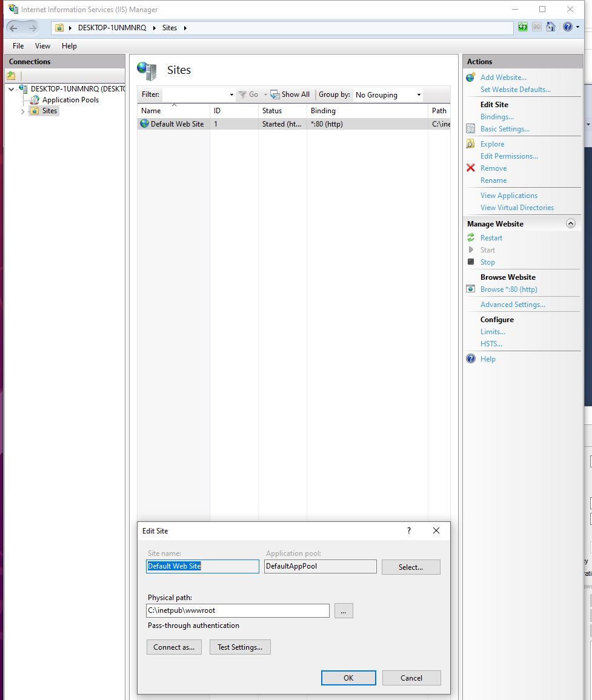Click the physical path browse (...) button
The width and height of the screenshot is (592, 700).
[343, 611]
